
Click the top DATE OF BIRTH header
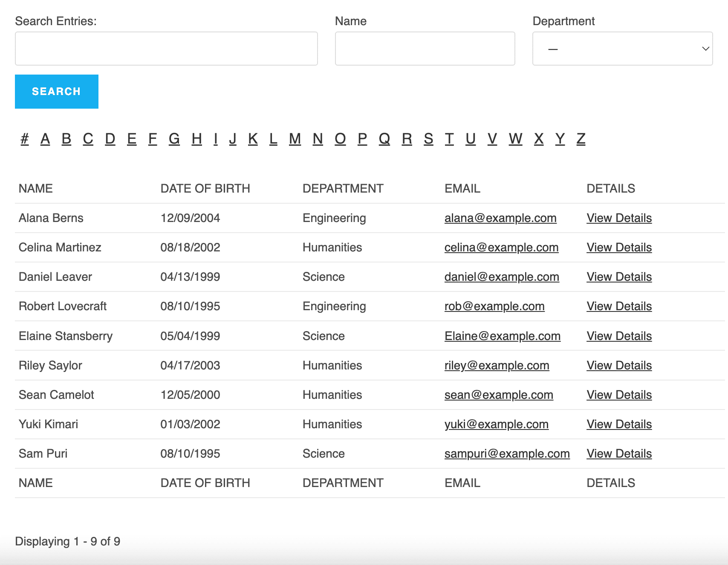click(x=205, y=189)
